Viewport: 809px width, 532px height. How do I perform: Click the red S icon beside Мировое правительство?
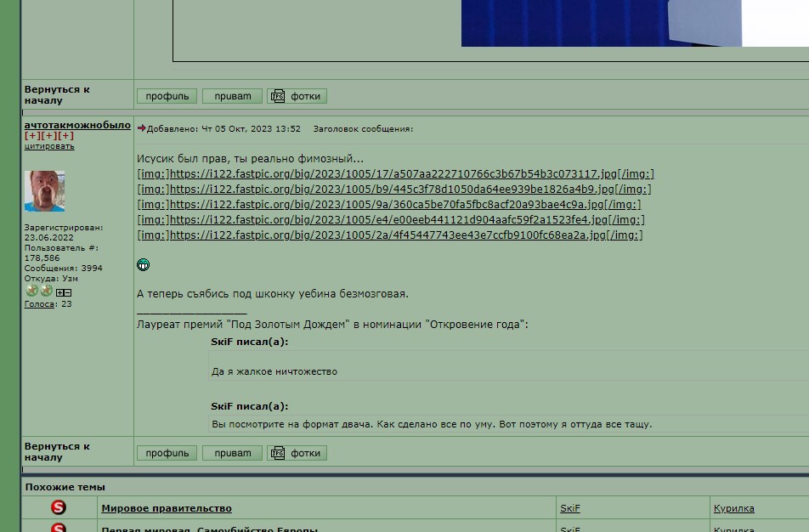(59, 507)
